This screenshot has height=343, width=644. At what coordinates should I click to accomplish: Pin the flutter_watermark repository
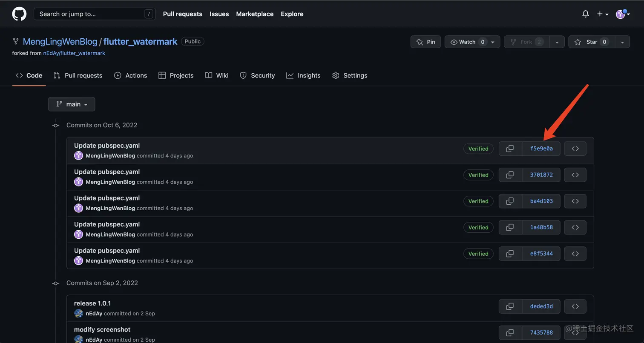pyautogui.click(x=425, y=42)
